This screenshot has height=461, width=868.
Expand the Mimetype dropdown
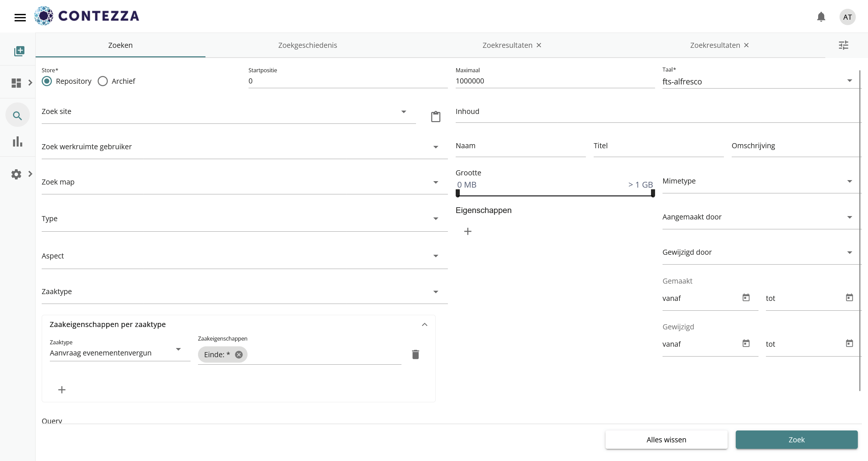(849, 181)
